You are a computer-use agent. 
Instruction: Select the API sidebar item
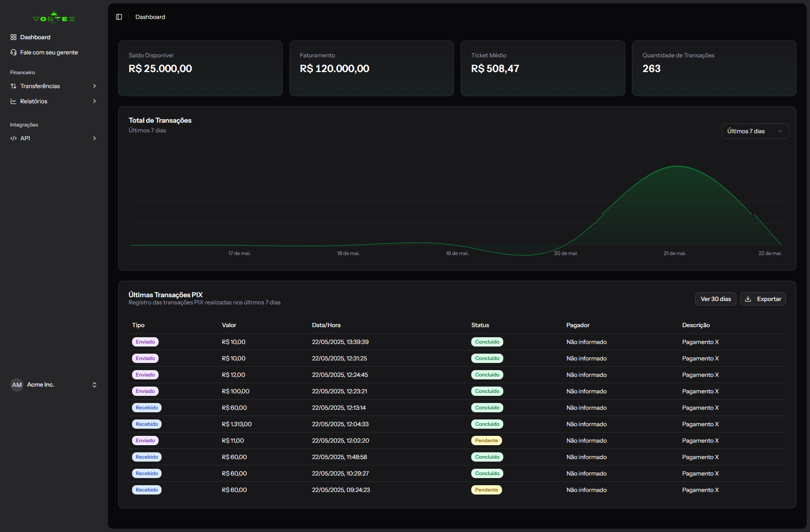[54, 138]
